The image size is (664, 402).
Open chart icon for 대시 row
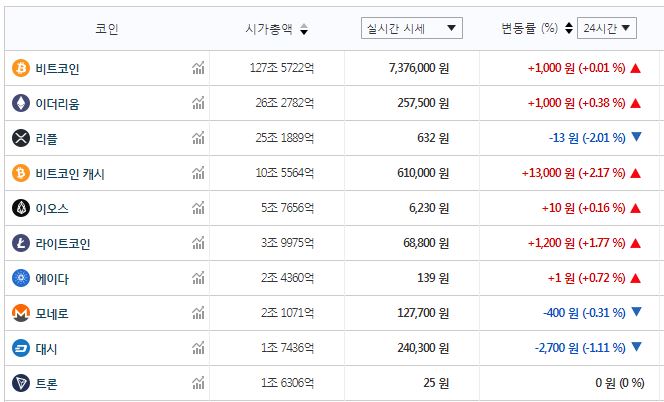coord(198,348)
